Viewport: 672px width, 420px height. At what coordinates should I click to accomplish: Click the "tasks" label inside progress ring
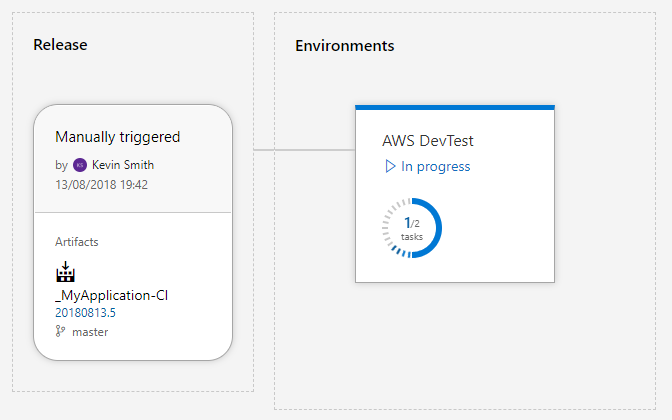tap(412, 237)
